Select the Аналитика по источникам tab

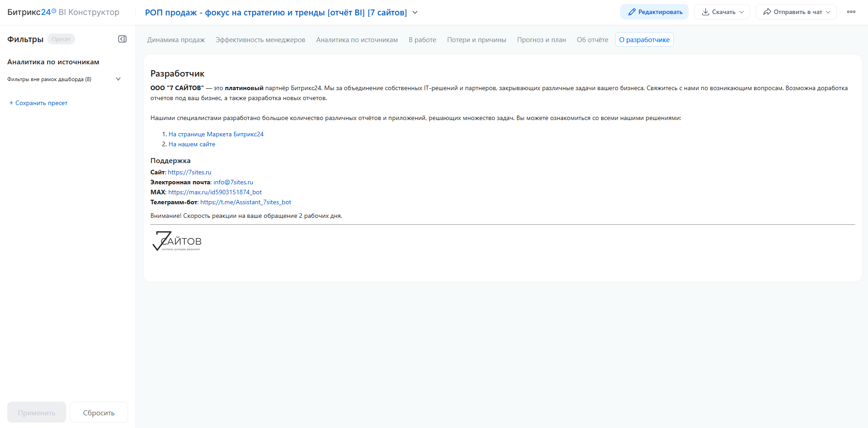click(x=357, y=40)
